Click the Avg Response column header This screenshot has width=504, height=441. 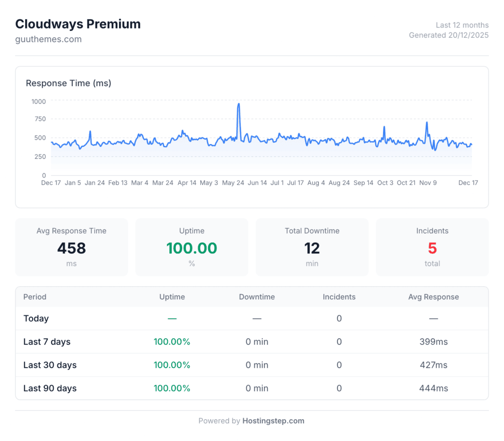click(433, 297)
